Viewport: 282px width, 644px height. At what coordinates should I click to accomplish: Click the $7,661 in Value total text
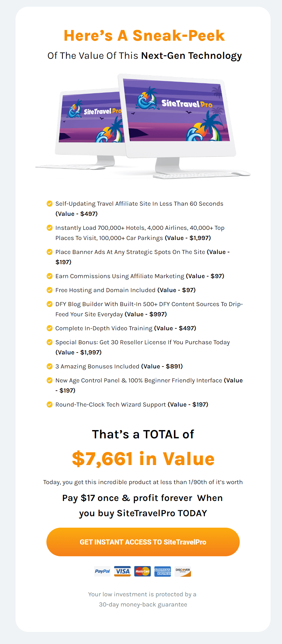(x=143, y=459)
